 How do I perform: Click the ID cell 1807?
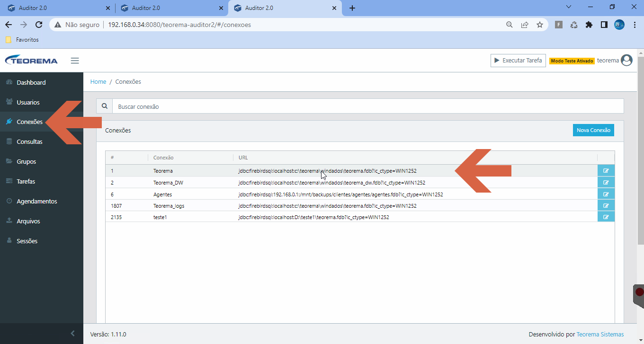[x=116, y=206]
